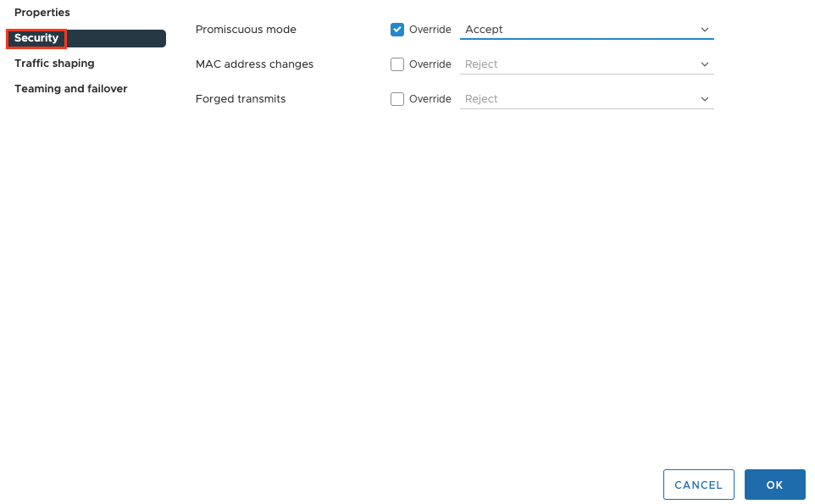
Task: Click the Accept value field
Action: point(508,29)
